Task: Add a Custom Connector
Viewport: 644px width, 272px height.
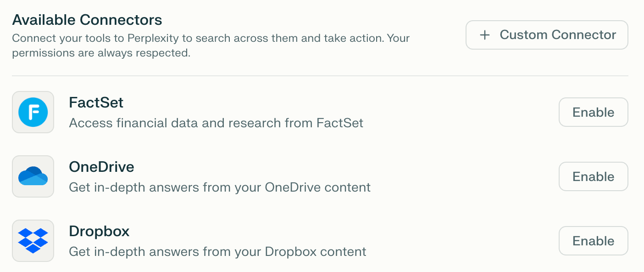Action: 547,35
